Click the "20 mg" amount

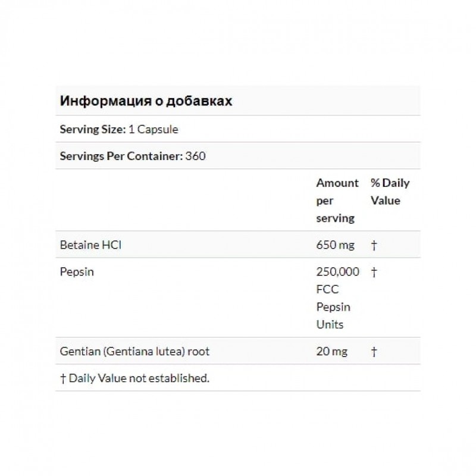click(331, 352)
